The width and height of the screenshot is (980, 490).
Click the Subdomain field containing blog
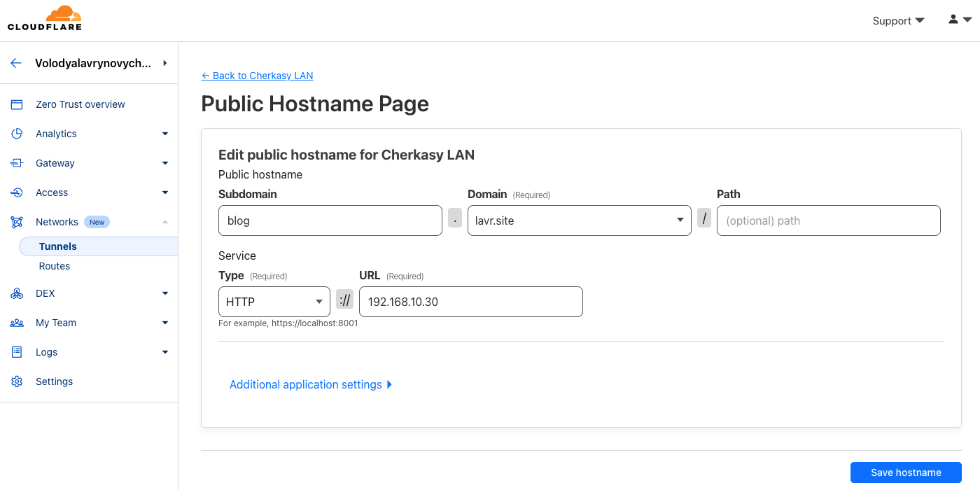click(330, 220)
